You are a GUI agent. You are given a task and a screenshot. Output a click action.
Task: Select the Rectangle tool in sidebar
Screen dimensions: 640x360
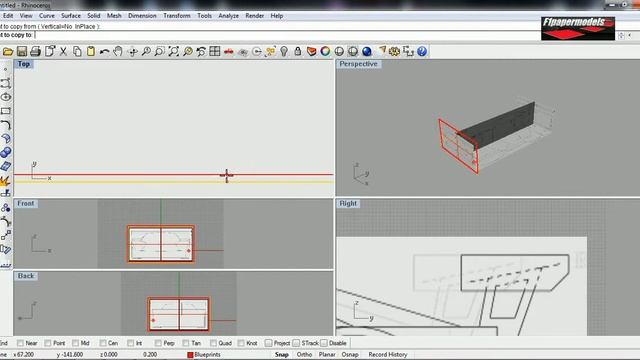point(6,111)
